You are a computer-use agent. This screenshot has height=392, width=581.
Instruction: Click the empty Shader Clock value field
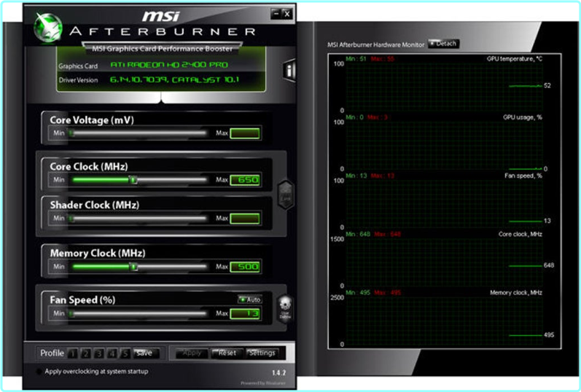(245, 219)
